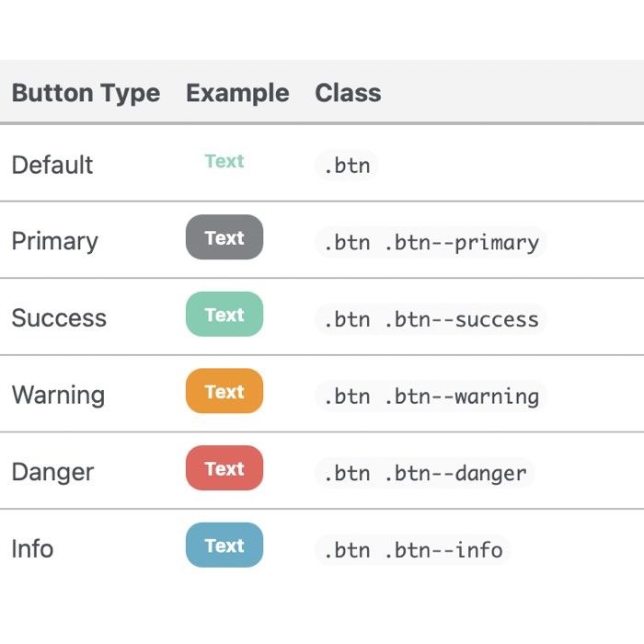Click the Success row label

pos(59,318)
